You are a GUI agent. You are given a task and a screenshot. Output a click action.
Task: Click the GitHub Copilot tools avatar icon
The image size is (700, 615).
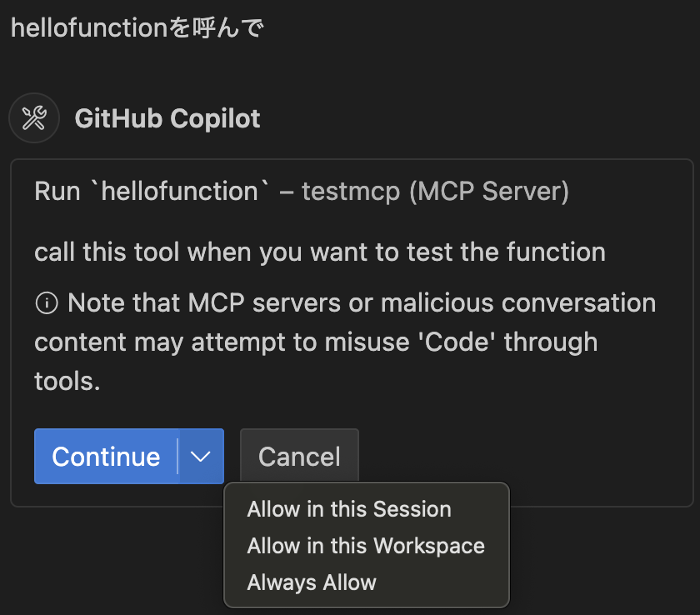coord(34,118)
